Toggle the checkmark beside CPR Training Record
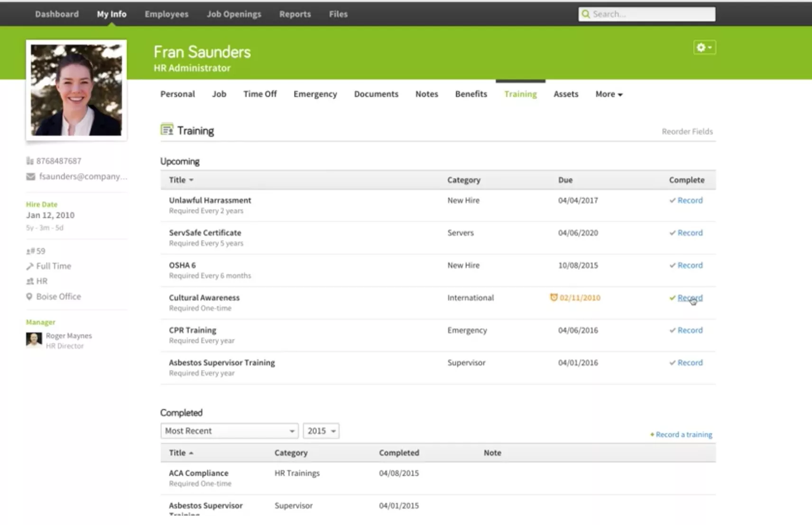 (x=672, y=330)
